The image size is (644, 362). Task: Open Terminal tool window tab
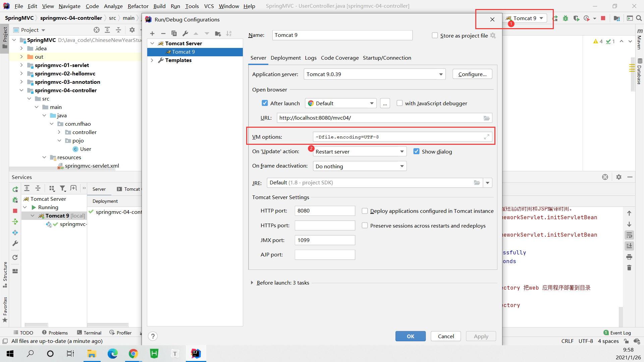pos(89,333)
